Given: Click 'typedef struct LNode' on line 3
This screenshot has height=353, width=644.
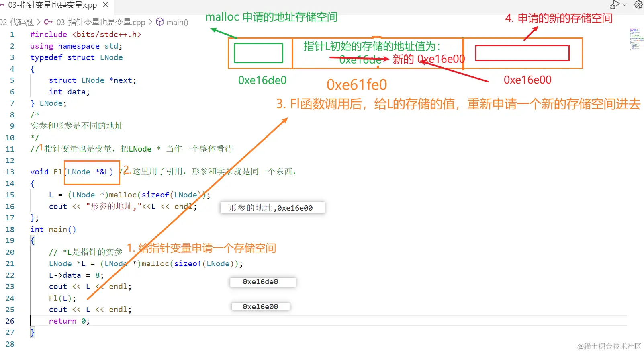Looking at the screenshot, I should pyautogui.click(x=76, y=57).
